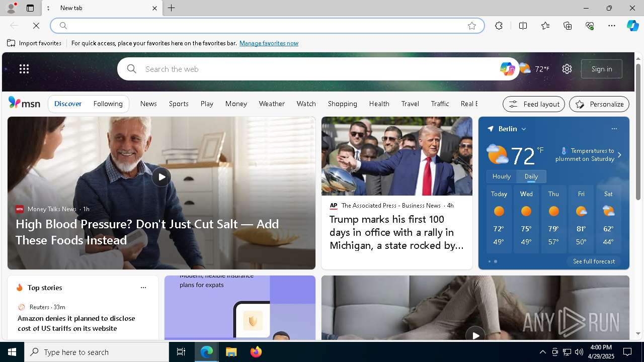Click See full forecast
644x362 pixels.
click(x=594, y=261)
